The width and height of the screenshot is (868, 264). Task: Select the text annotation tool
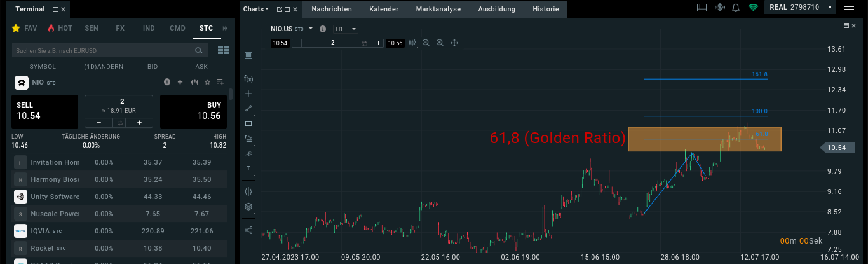[248, 169]
